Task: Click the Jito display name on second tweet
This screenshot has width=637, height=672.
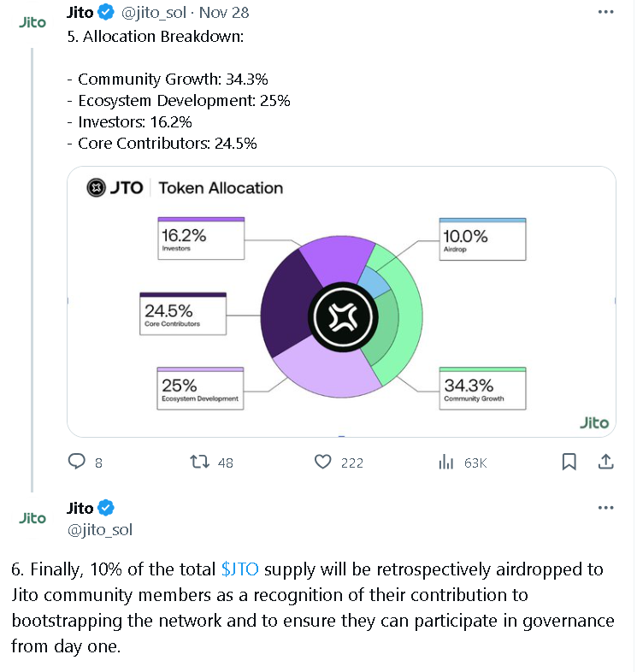Action: coord(80,508)
